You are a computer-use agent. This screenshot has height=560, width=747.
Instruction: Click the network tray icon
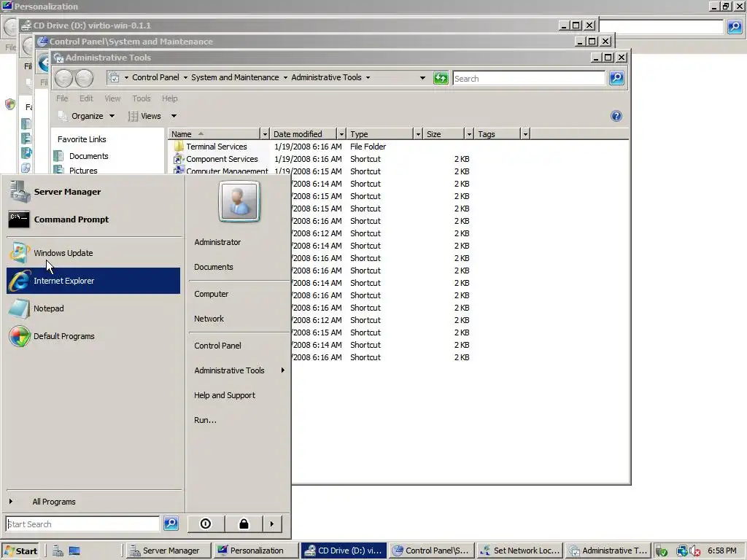[x=682, y=551]
